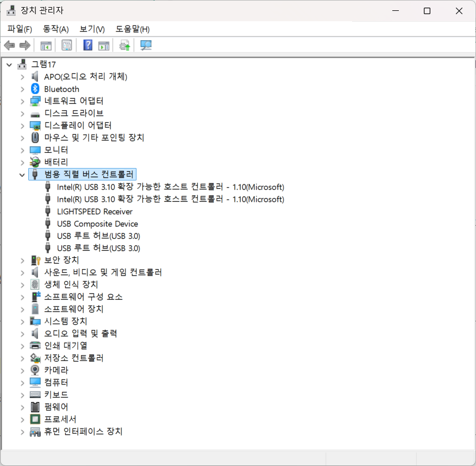Click the Scan for hardware changes icon
476x466 pixels.
coord(146,46)
